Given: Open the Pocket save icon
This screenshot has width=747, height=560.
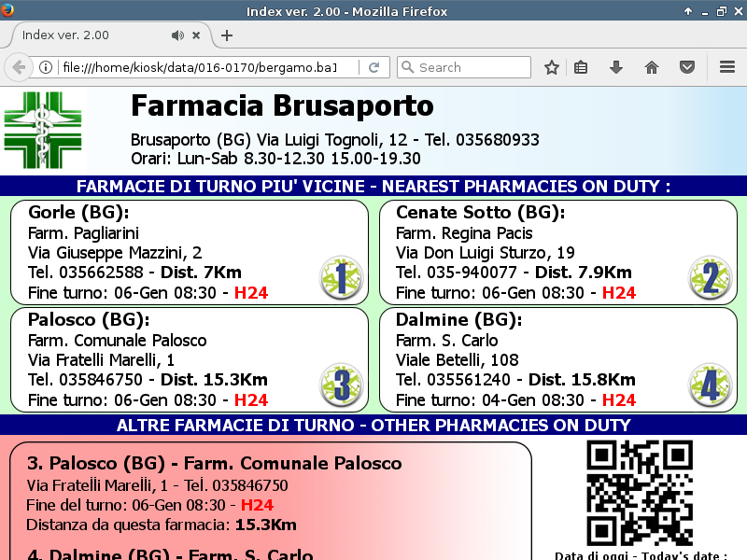Looking at the screenshot, I should pos(687,67).
